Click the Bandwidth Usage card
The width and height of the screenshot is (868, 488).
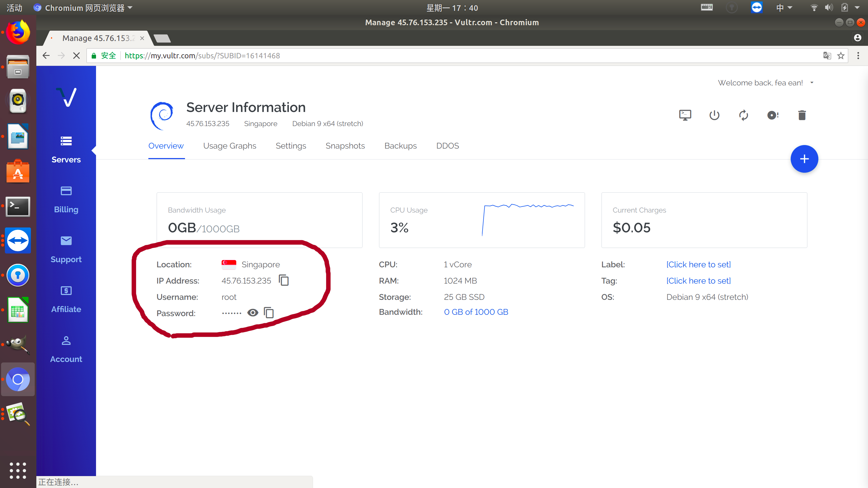click(x=260, y=220)
